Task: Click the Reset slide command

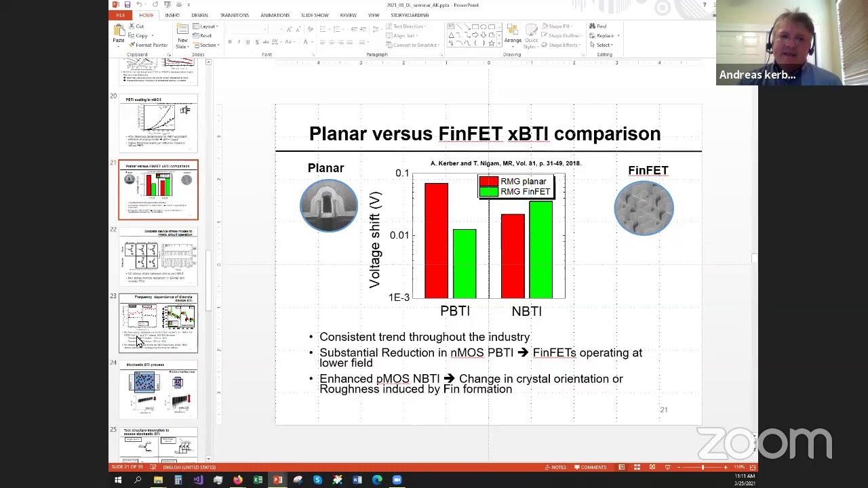Action: click(x=203, y=36)
